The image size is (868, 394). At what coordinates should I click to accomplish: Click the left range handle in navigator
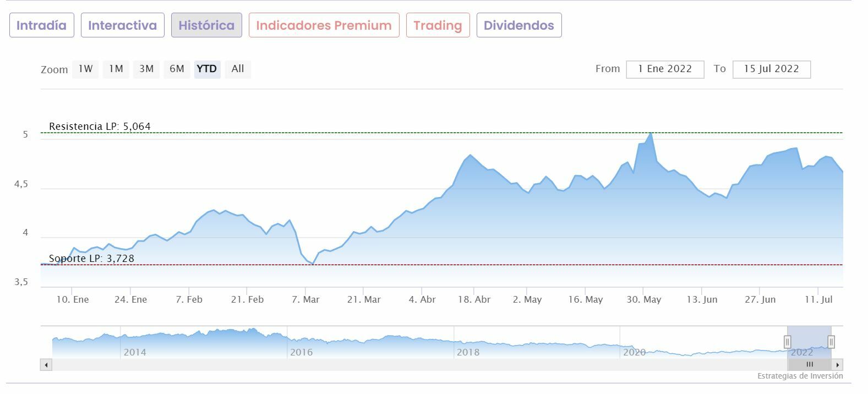787,342
